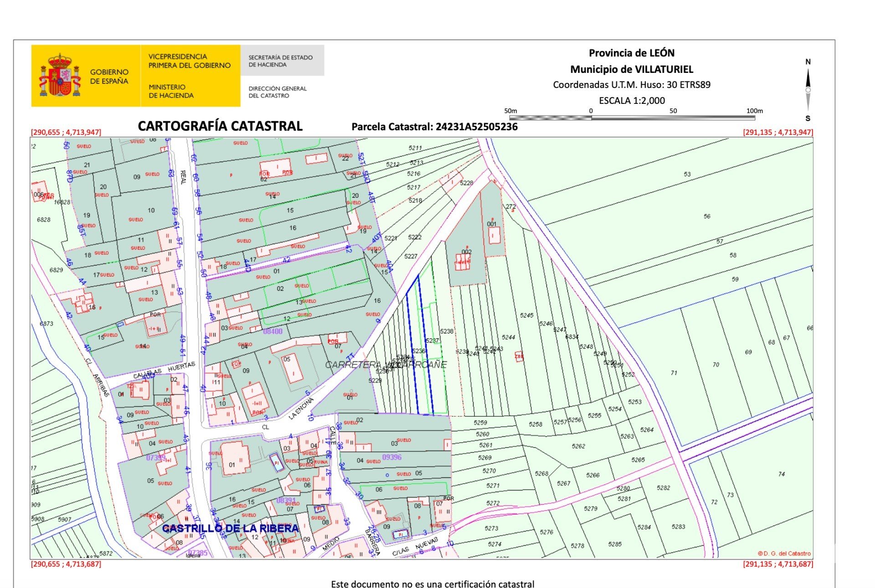This screenshot has width=875, height=588.
Task: Click the top-left UTM coordinates text
Action: [66, 132]
